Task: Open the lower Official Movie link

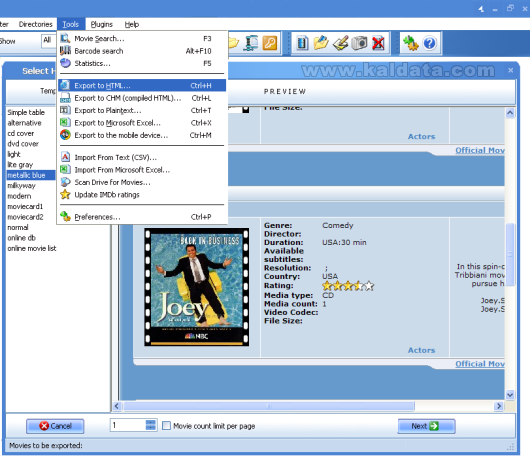Action: tap(480, 364)
